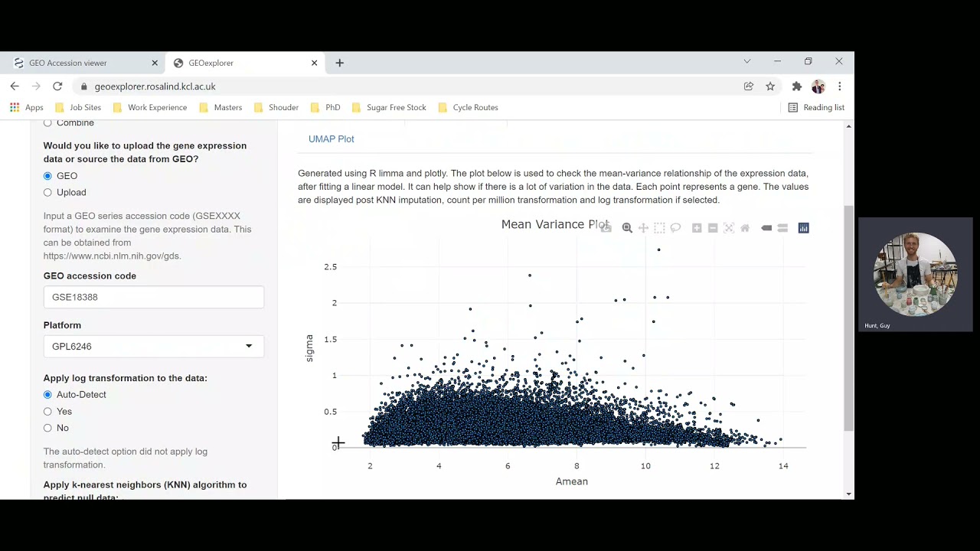Open PhD bookmark folder
The width and height of the screenshot is (980, 551).
pos(325,107)
